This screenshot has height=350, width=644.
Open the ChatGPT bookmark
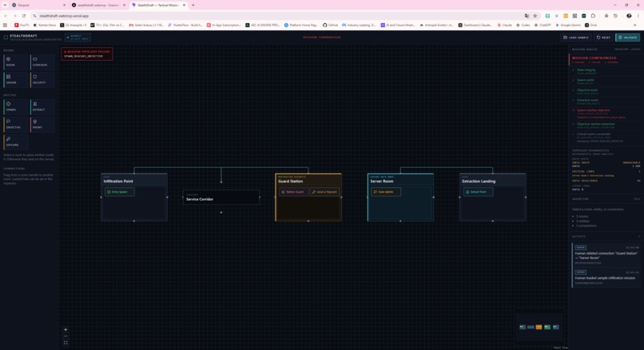[543, 25]
